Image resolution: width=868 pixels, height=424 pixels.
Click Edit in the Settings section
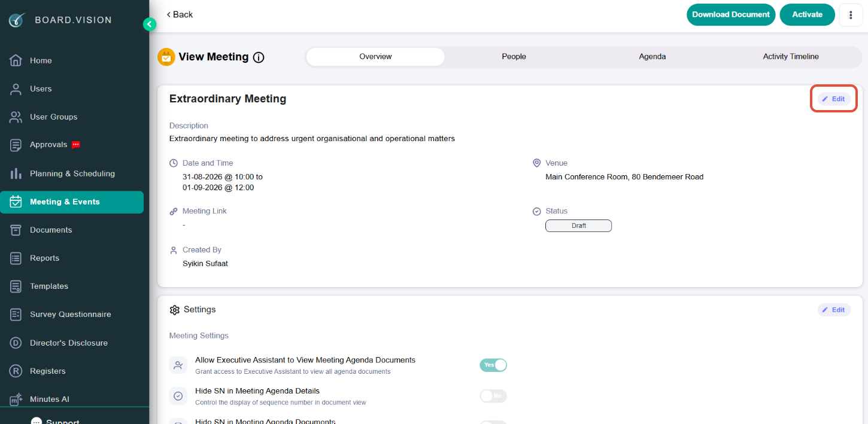point(834,310)
